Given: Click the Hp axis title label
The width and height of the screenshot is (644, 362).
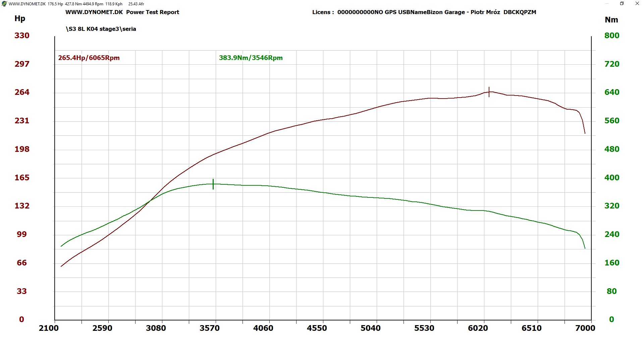Looking at the screenshot, I should click(x=20, y=18).
